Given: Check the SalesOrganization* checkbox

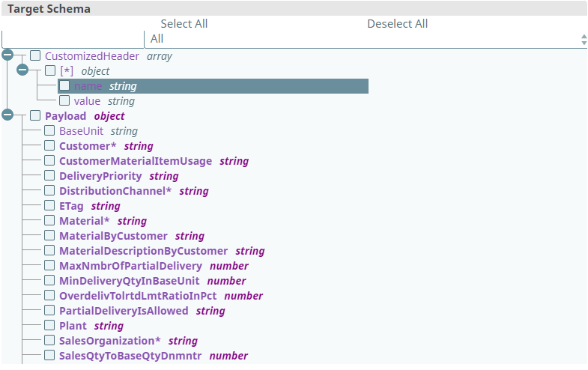Looking at the screenshot, I should (x=49, y=340).
